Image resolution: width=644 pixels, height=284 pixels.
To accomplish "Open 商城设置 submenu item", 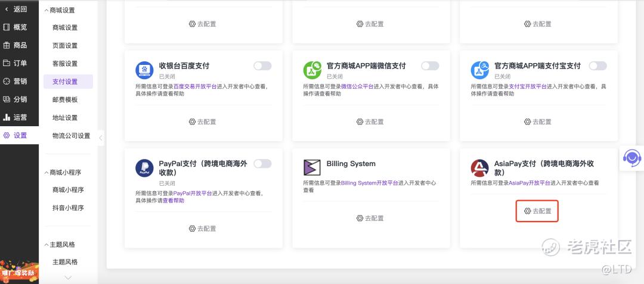I will click(65, 27).
